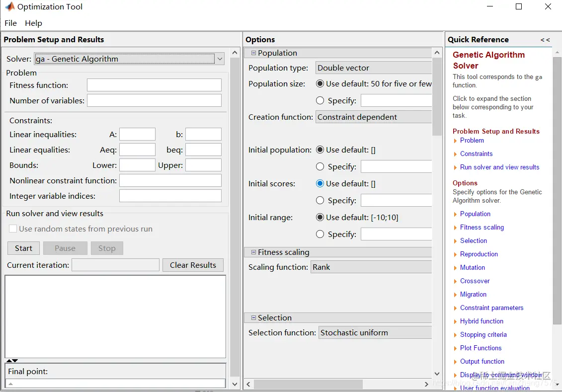Image resolution: width=562 pixels, height=392 pixels.
Task: Click the Initial range Specify text field
Action: click(x=396, y=235)
